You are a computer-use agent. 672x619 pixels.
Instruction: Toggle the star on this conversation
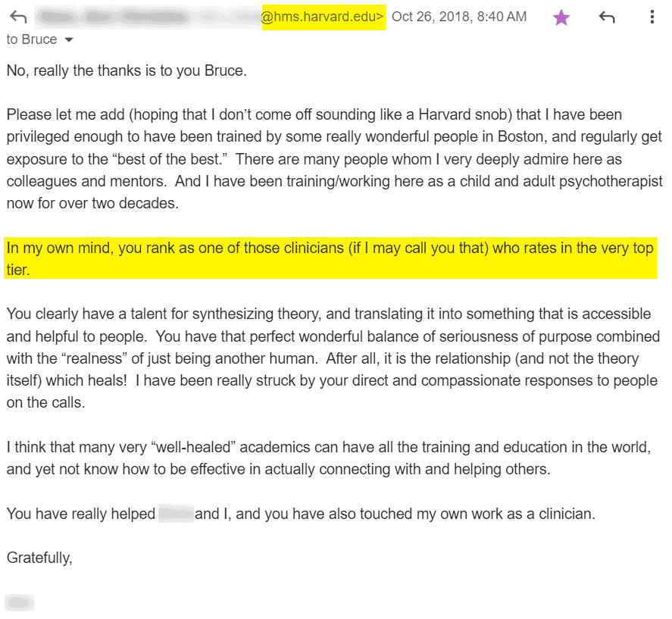click(561, 16)
